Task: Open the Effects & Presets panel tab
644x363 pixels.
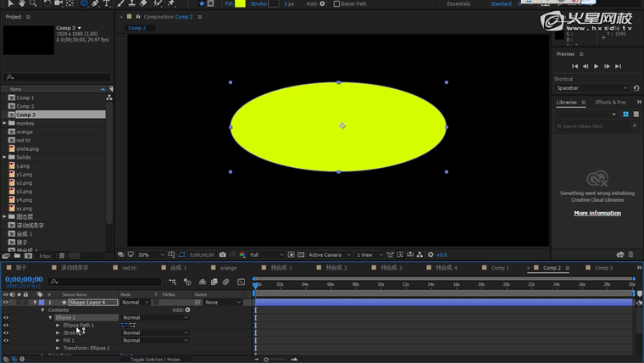Action: click(610, 103)
